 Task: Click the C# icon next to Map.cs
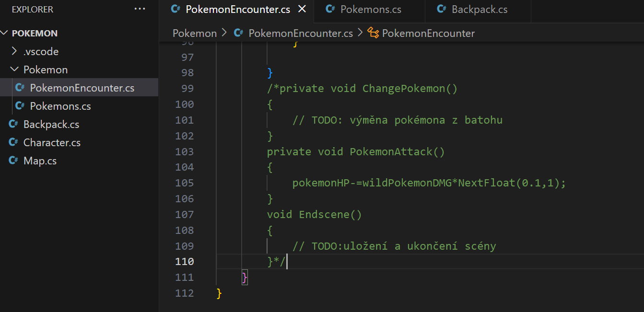(x=13, y=161)
